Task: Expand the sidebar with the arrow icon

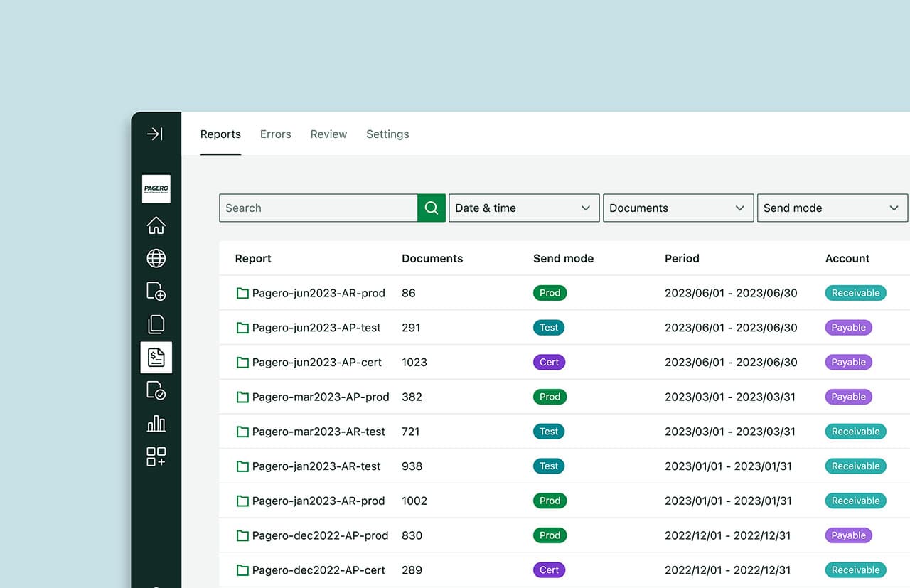Action: (x=155, y=134)
